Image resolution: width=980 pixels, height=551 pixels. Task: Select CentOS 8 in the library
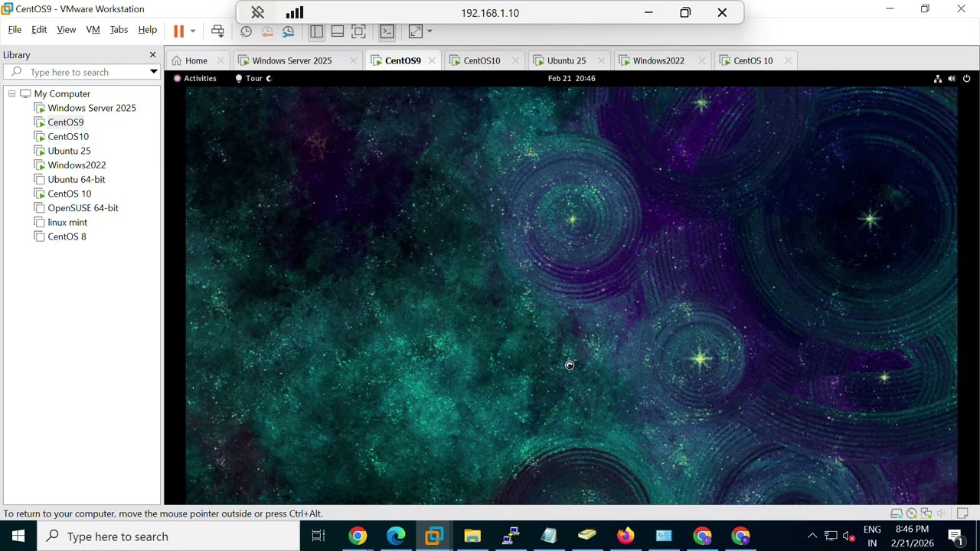coord(67,236)
